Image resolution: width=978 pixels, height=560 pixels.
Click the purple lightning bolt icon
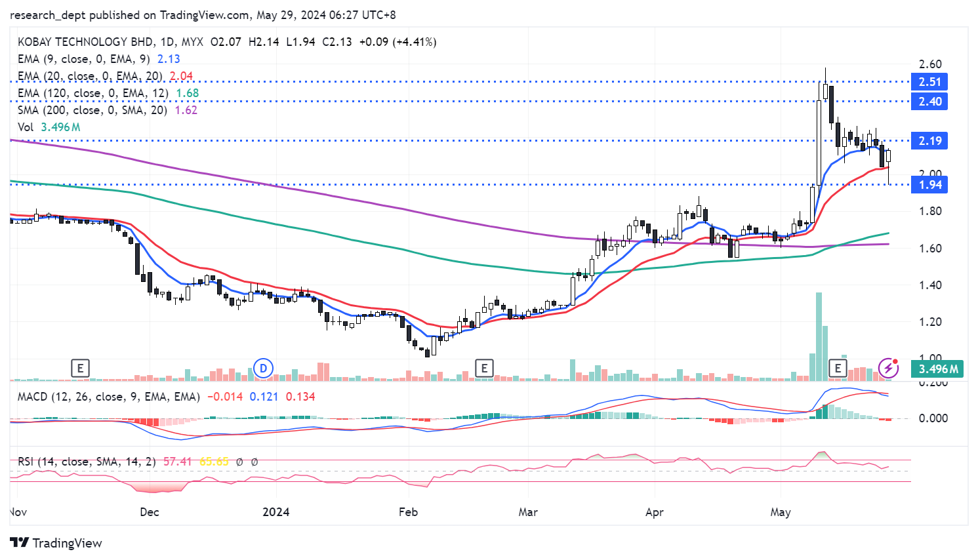click(888, 368)
